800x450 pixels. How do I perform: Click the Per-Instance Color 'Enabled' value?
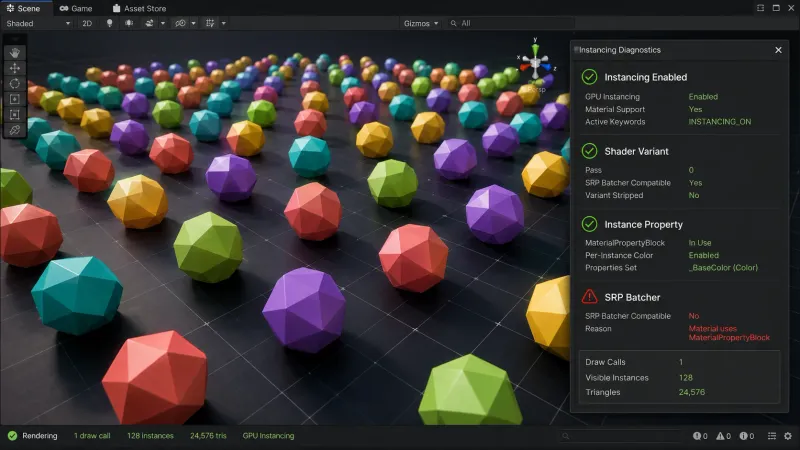(704, 255)
